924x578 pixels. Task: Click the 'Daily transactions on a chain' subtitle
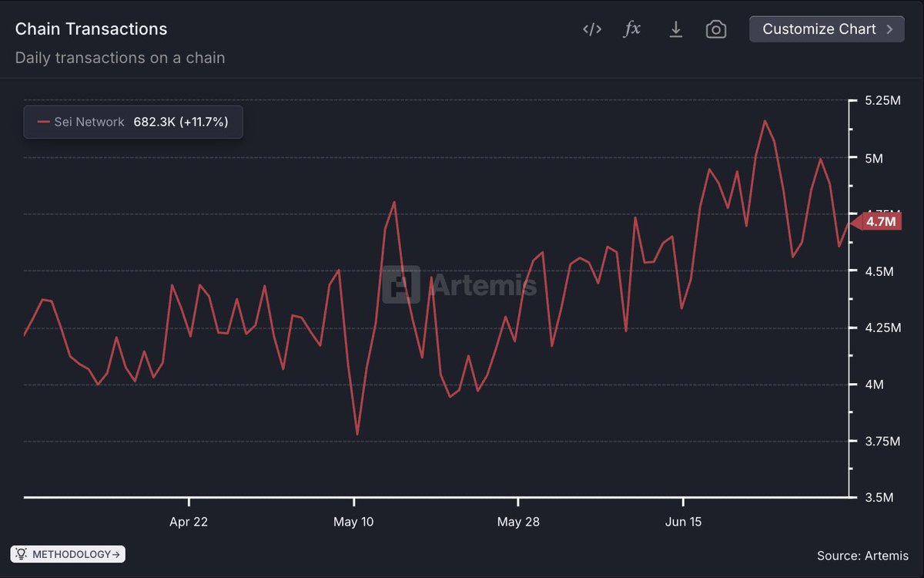coord(120,58)
